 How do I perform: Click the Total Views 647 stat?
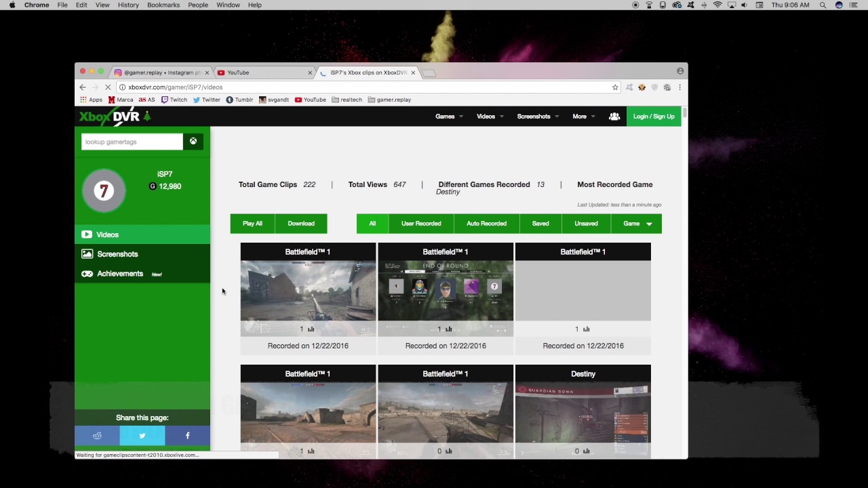point(377,184)
